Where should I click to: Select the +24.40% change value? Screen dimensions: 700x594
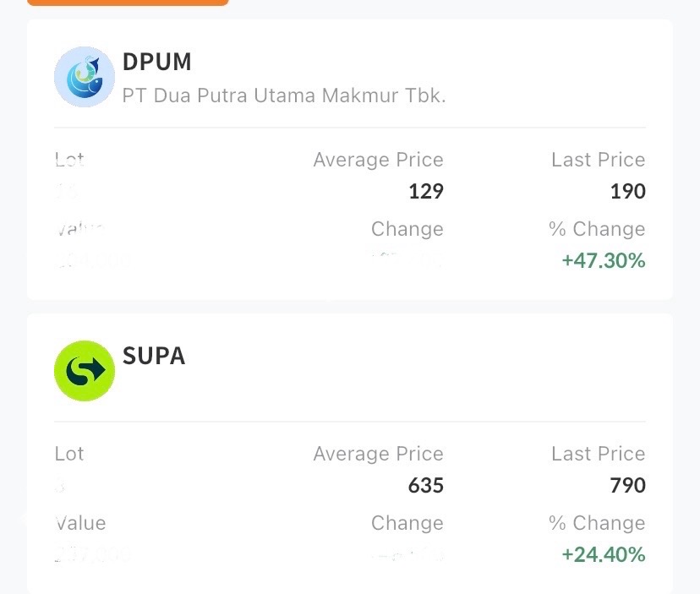(603, 554)
